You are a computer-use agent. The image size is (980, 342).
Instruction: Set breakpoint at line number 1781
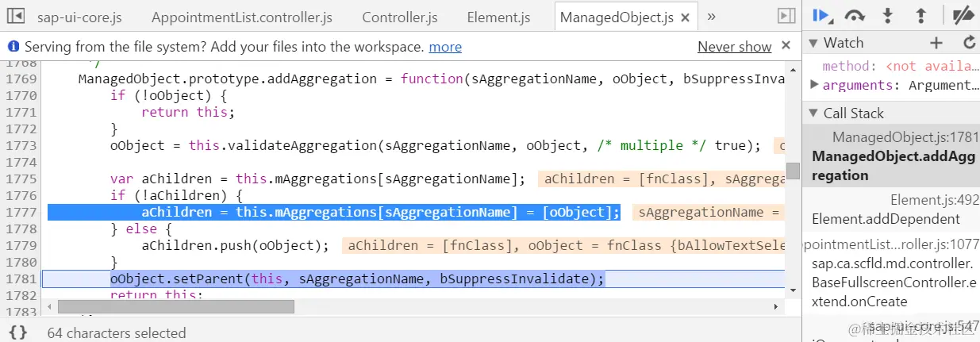pos(21,279)
